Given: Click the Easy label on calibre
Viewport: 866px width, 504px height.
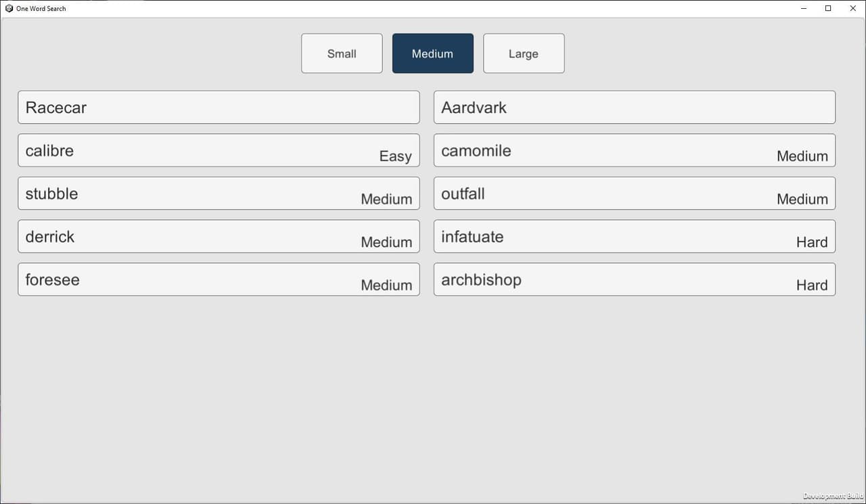Looking at the screenshot, I should [395, 157].
